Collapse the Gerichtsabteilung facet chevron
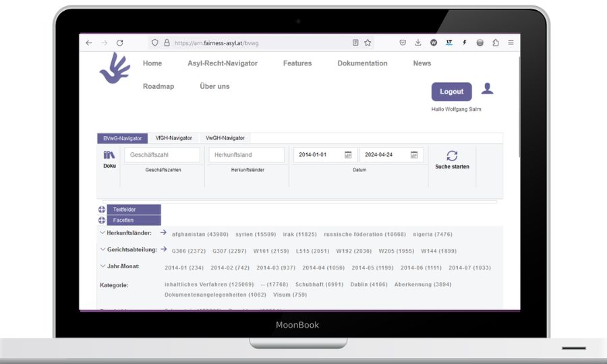Screen dimensions: 607x364 tap(103, 249)
